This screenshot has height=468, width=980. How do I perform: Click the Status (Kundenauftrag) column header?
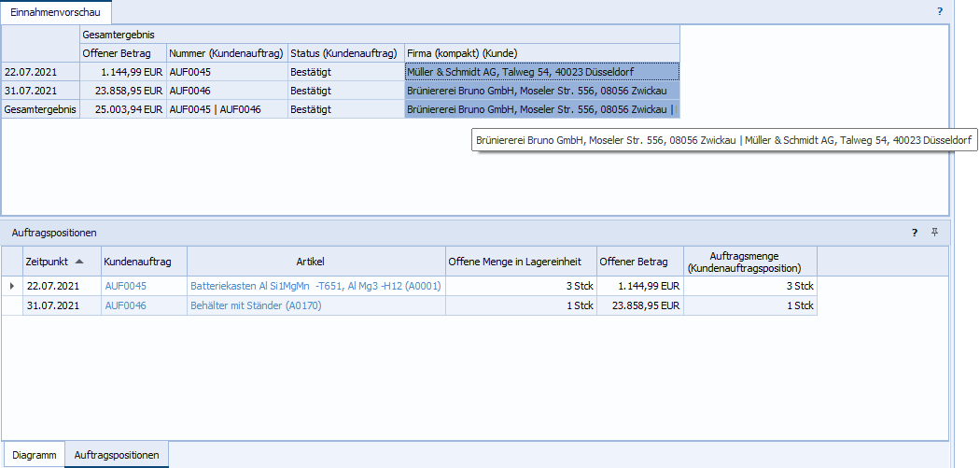tap(344, 53)
